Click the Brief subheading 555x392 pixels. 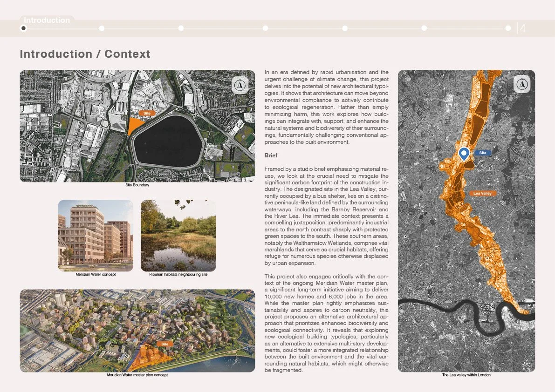(271, 155)
